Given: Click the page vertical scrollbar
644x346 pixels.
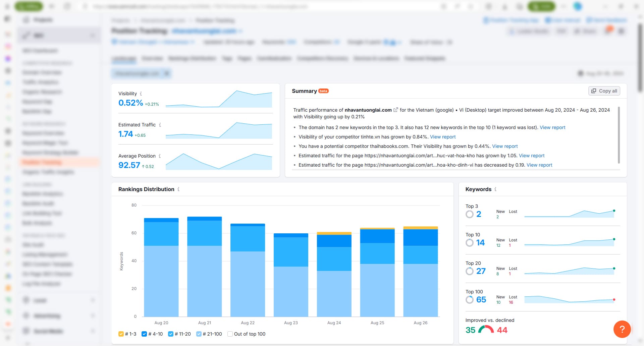Looking at the screenshot, I should tap(641, 57).
